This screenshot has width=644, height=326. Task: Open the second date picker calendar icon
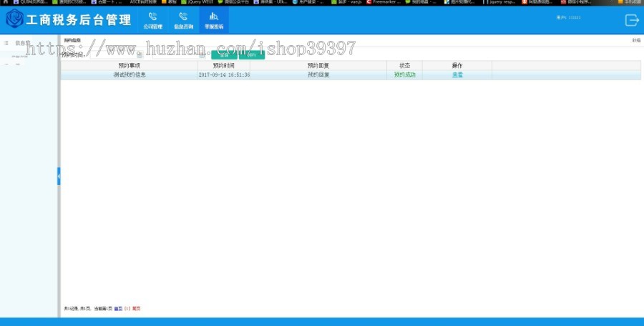click(x=202, y=55)
